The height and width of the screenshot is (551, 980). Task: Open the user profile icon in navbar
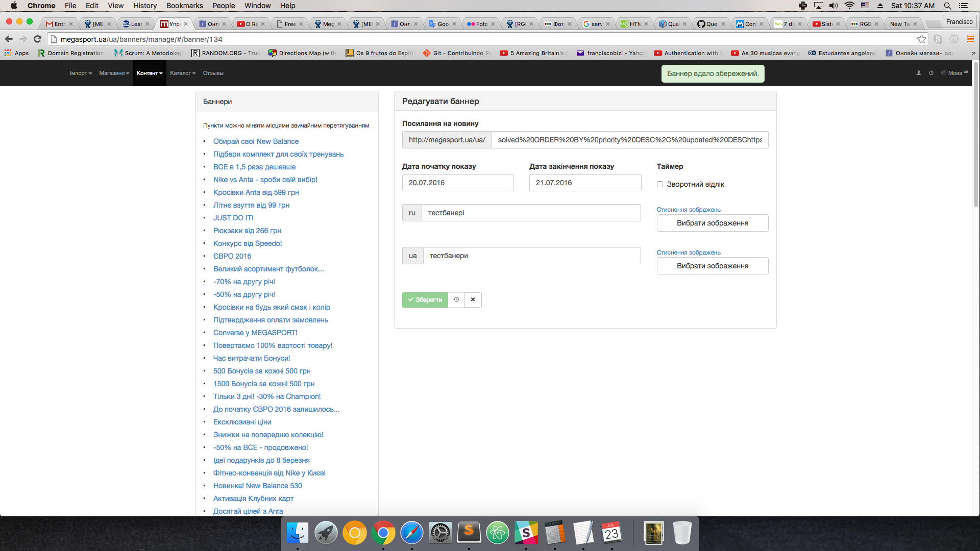point(919,73)
